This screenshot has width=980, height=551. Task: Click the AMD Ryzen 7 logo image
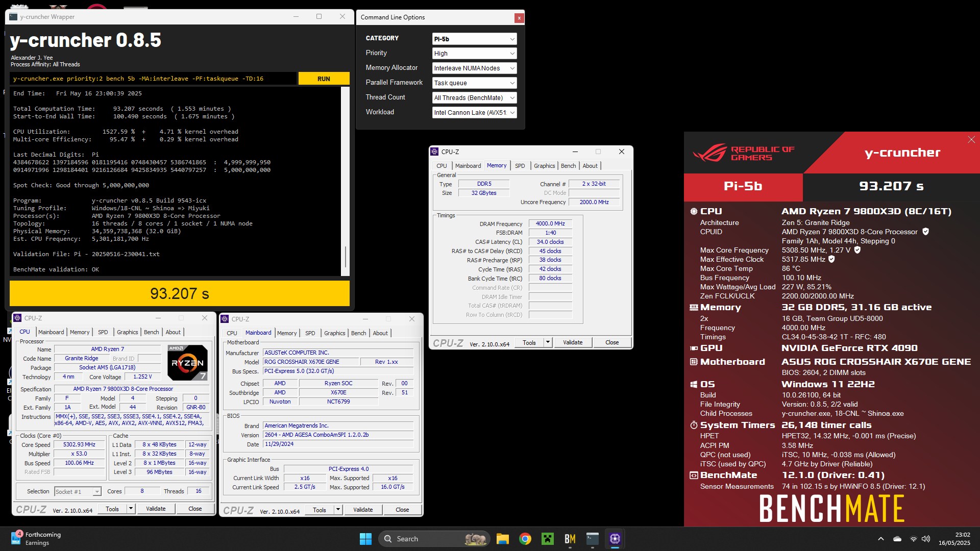click(187, 362)
